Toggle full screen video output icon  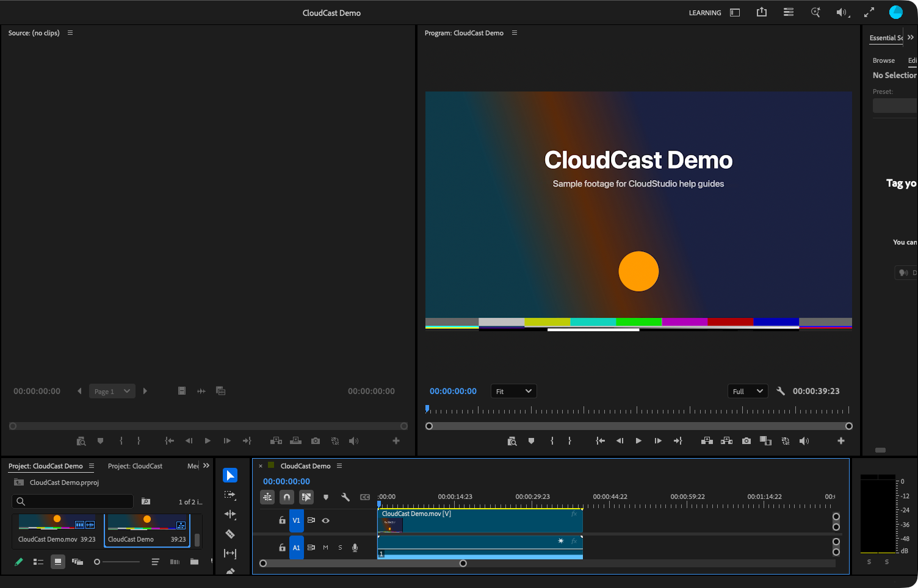[869, 12]
